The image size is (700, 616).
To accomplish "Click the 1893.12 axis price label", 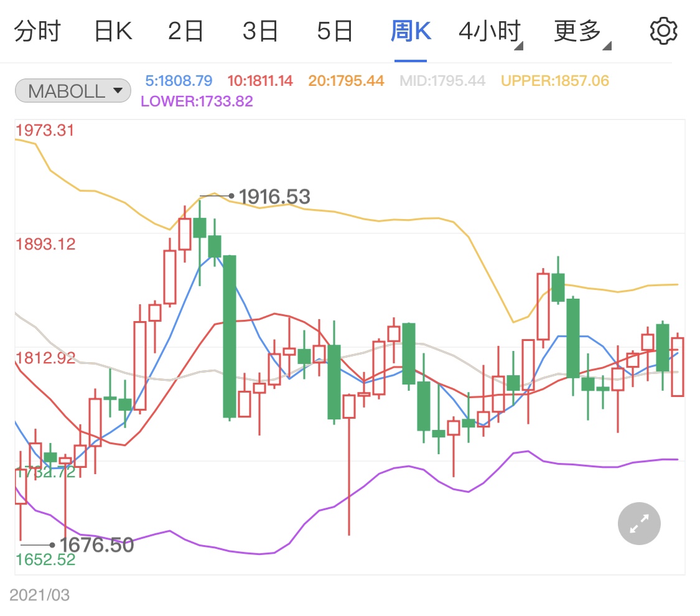I will [x=45, y=244].
